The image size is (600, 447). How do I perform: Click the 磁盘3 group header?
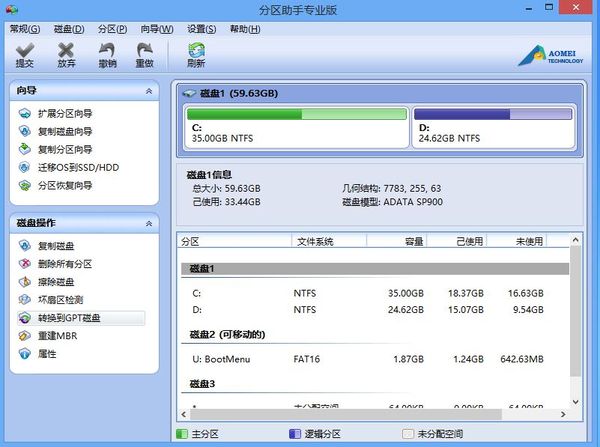pos(202,384)
